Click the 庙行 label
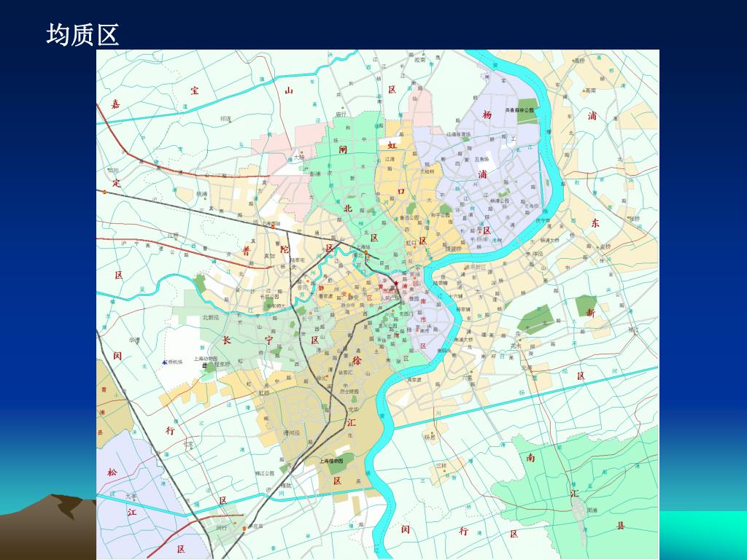 (x=341, y=114)
